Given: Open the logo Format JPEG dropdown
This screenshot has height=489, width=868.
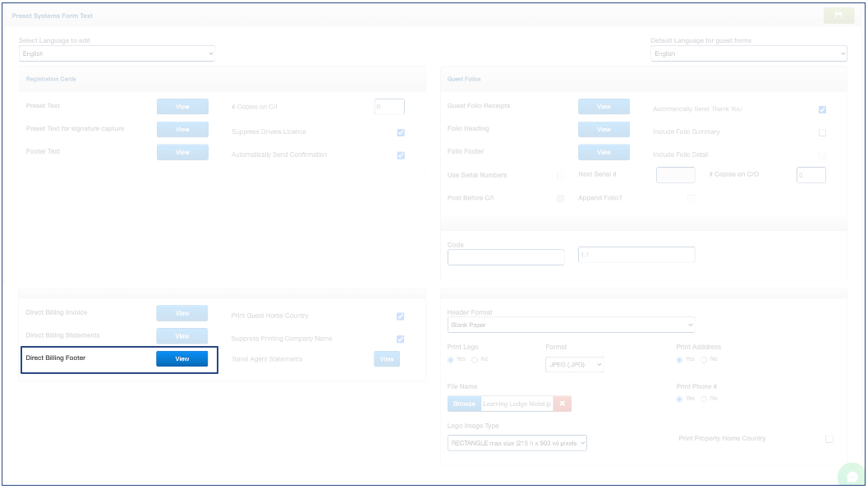Looking at the screenshot, I should point(574,364).
